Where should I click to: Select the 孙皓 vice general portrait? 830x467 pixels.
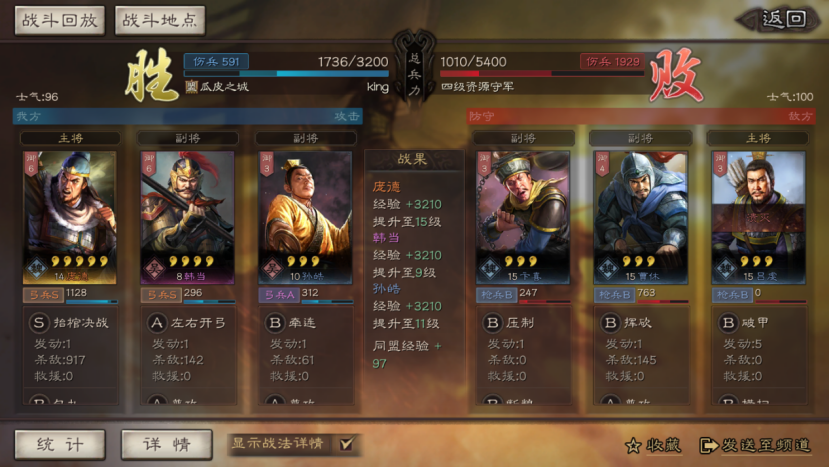pyautogui.click(x=305, y=218)
